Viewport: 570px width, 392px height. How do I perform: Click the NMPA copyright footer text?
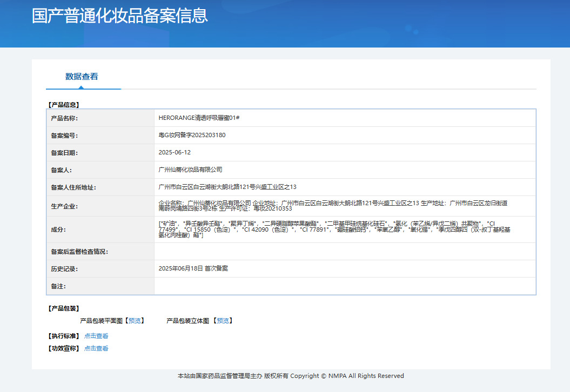(291, 376)
